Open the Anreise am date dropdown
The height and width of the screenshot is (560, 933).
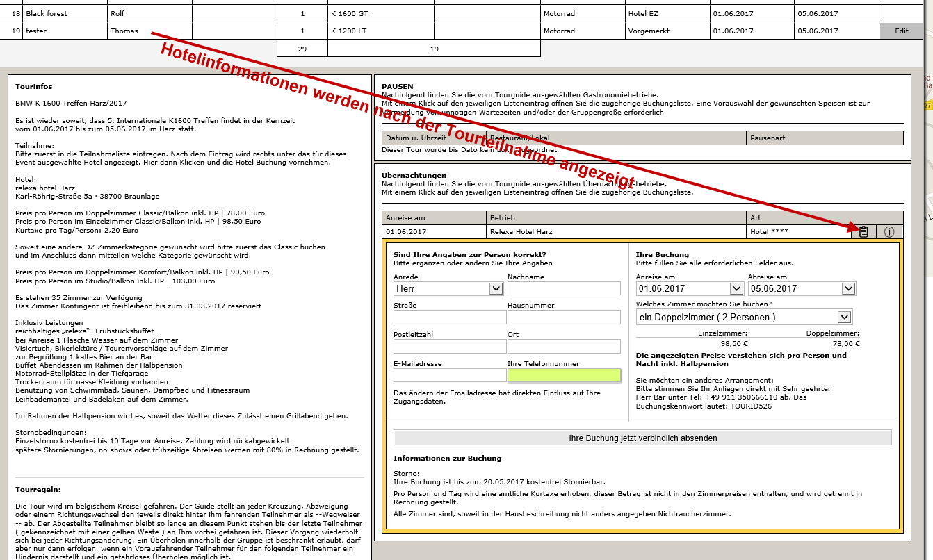tap(690, 288)
